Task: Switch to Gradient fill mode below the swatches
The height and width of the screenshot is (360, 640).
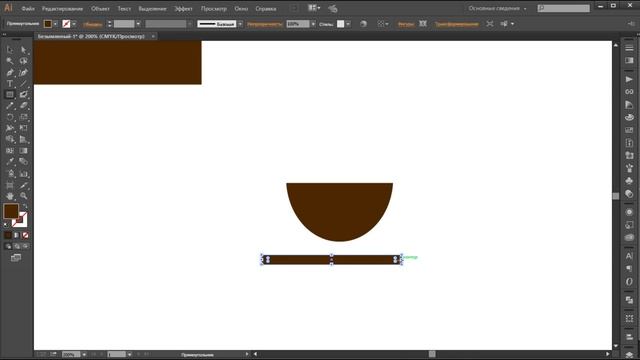Action: click(17, 236)
